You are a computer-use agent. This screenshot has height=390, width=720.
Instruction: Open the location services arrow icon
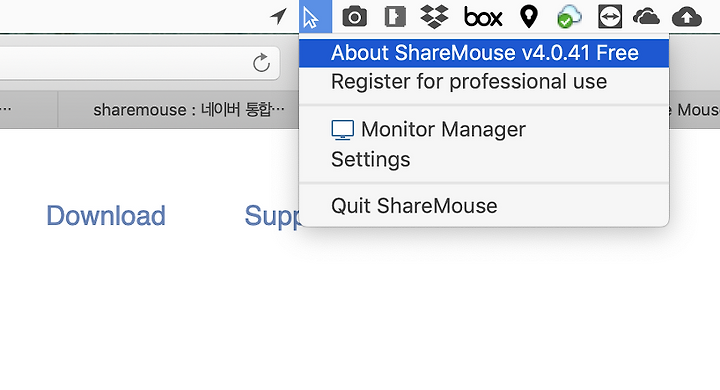click(x=278, y=17)
